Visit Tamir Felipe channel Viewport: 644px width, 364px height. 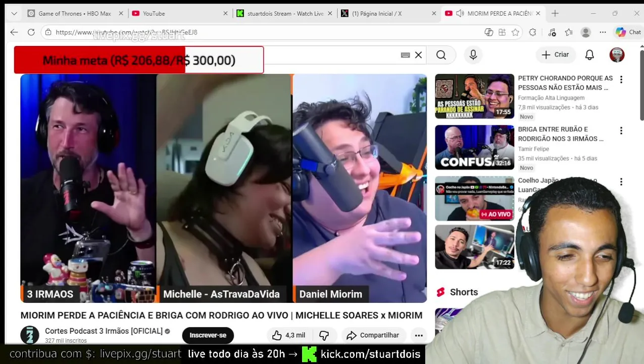tap(533, 149)
